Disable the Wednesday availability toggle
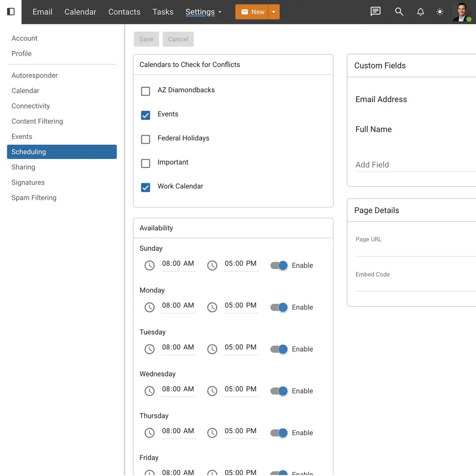Image resolution: width=476 pixels, height=476 pixels. pos(279,391)
